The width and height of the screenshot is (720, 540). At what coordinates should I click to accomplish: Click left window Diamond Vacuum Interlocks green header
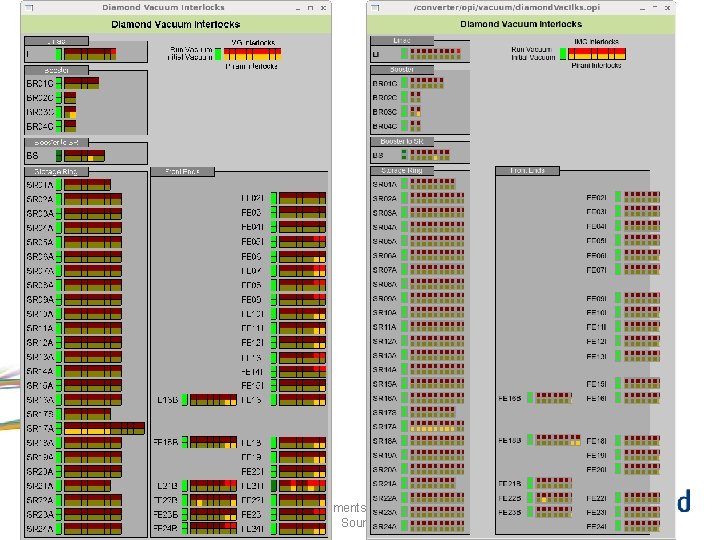[176, 24]
